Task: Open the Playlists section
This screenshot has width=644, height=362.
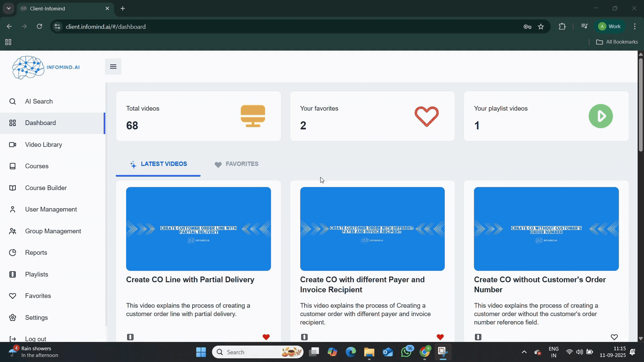Action: (37, 274)
